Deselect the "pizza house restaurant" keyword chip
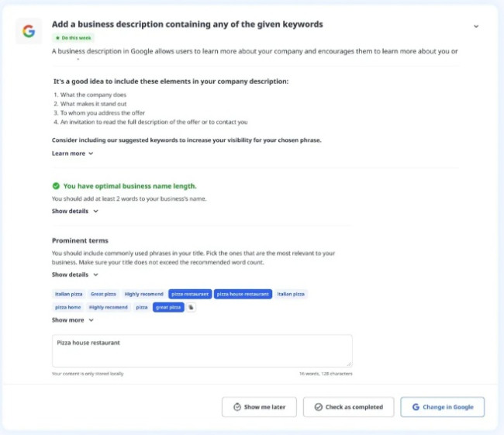 (x=243, y=295)
